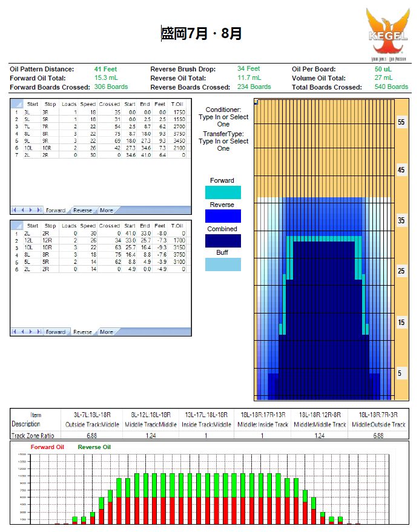This screenshot has width=419, height=532.
Task: Go to previous sheet in upper table
Action: click(x=22, y=210)
